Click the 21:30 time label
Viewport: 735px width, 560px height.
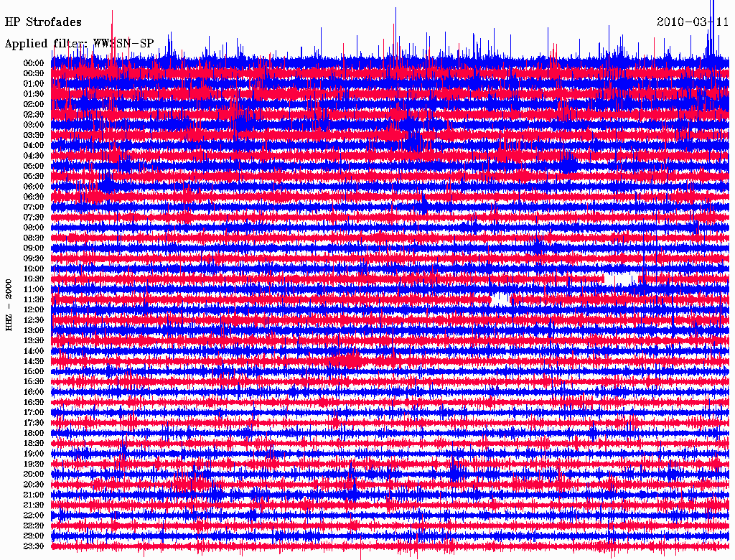click(34, 505)
